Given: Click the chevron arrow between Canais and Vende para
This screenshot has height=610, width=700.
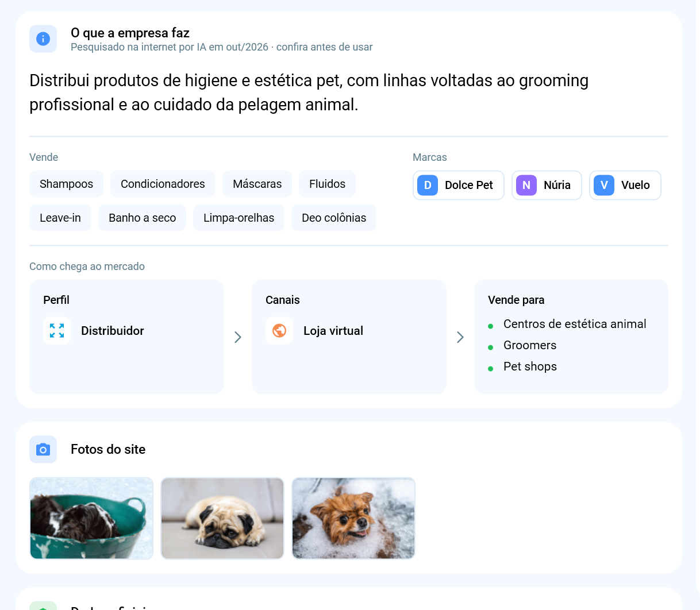Looking at the screenshot, I should coord(460,337).
